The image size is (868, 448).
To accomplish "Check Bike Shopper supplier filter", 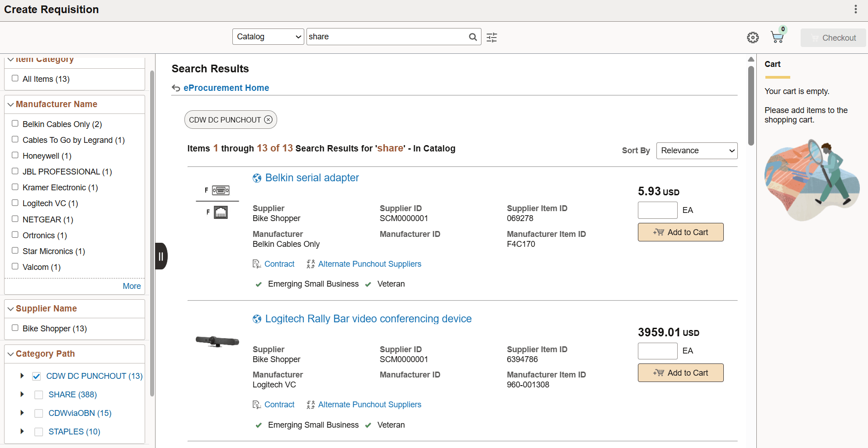I will 15,328.
